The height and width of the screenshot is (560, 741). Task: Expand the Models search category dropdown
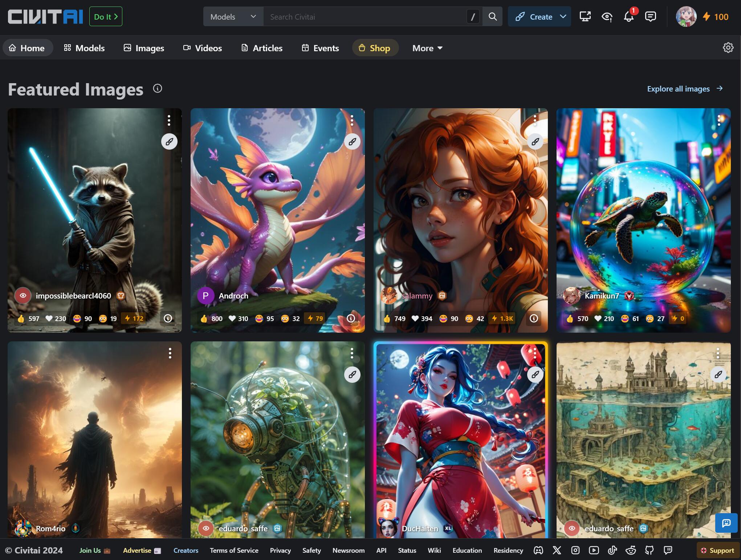point(233,17)
